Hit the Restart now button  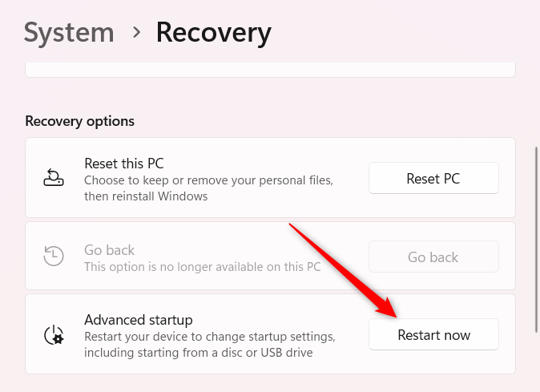click(x=433, y=334)
